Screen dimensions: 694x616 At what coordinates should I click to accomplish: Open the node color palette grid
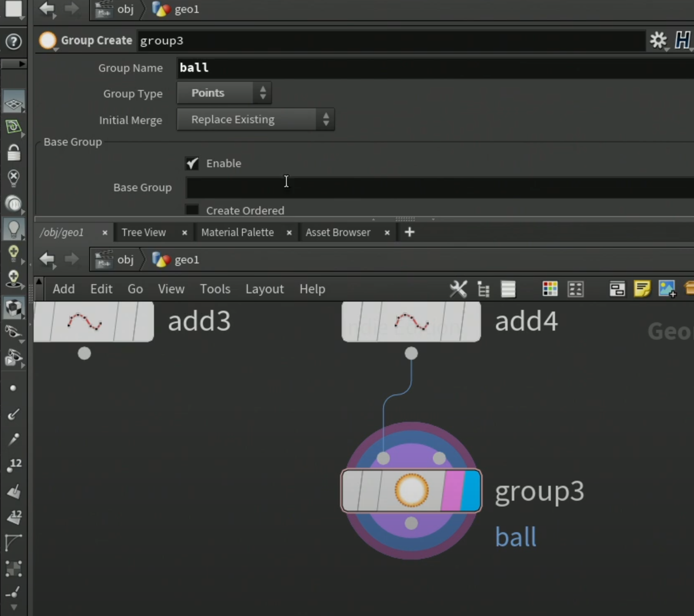point(550,289)
